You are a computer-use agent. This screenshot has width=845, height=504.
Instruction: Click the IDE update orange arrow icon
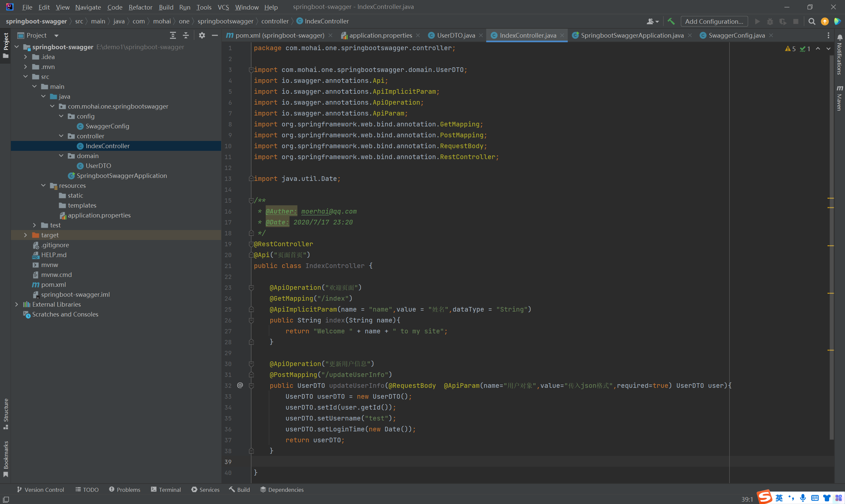(x=825, y=21)
